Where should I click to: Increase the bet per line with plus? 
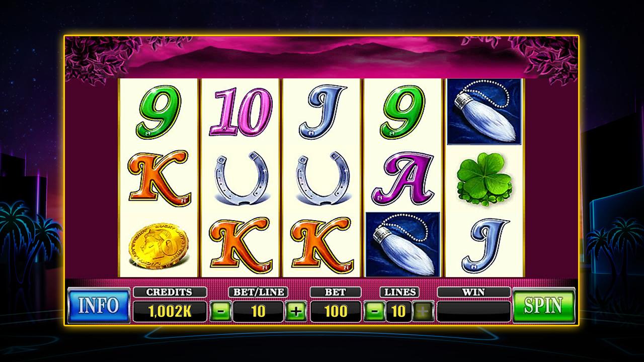296,312
